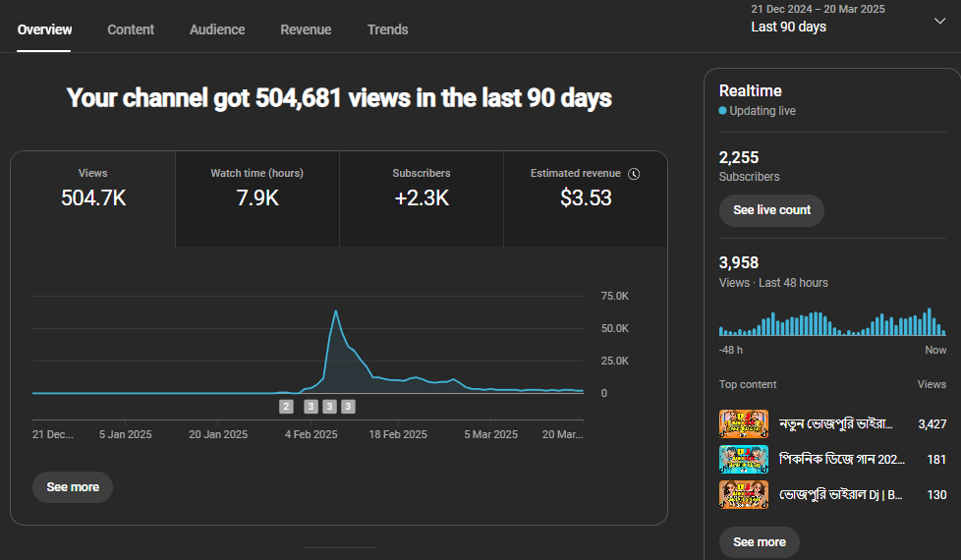
Task: Click the clock icon beside Estimated revenue
Action: pos(634,174)
